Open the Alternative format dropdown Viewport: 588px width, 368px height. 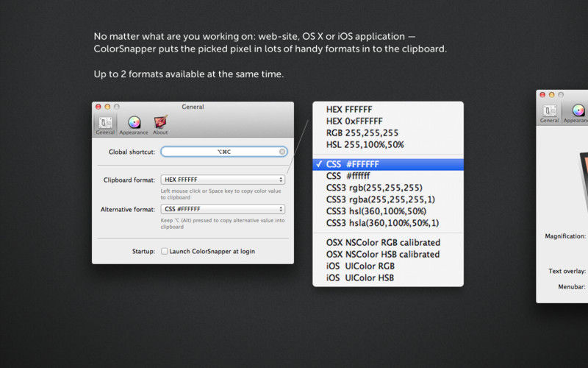pos(223,209)
